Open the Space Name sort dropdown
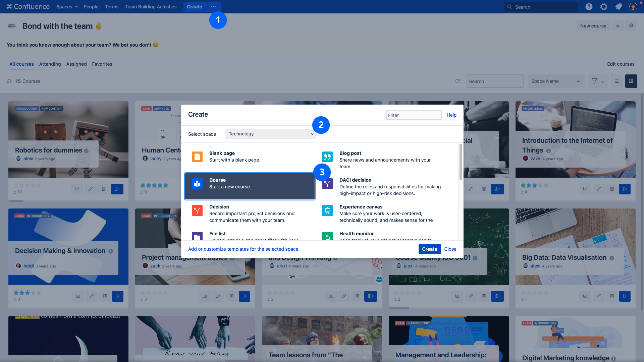644x362 pixels. (x=555, y=81)
